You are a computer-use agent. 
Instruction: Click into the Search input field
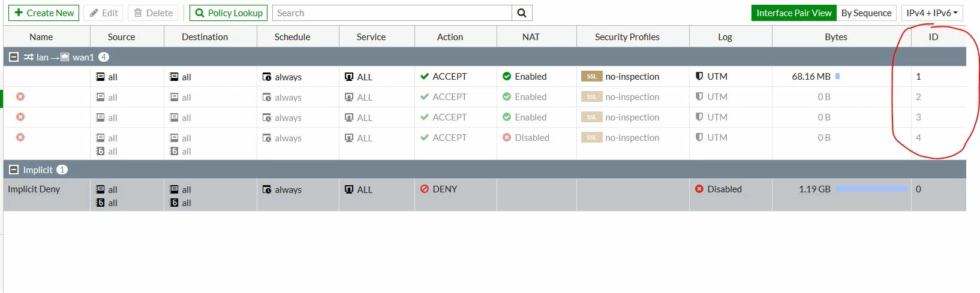[x=392, y=13]
